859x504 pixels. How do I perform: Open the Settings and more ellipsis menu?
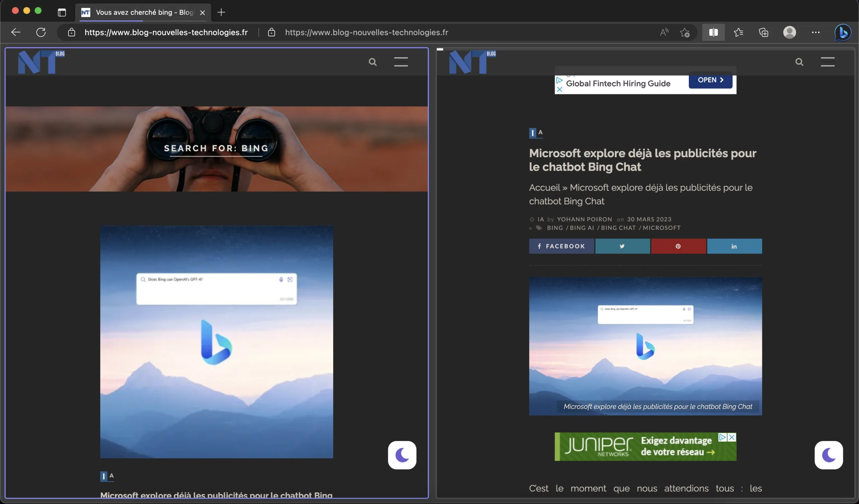click(816, 32)
